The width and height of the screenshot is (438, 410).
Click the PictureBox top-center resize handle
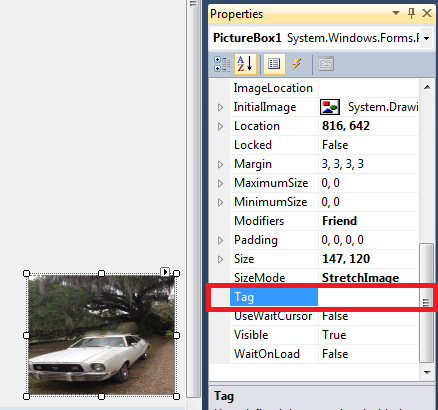point(102,273)
